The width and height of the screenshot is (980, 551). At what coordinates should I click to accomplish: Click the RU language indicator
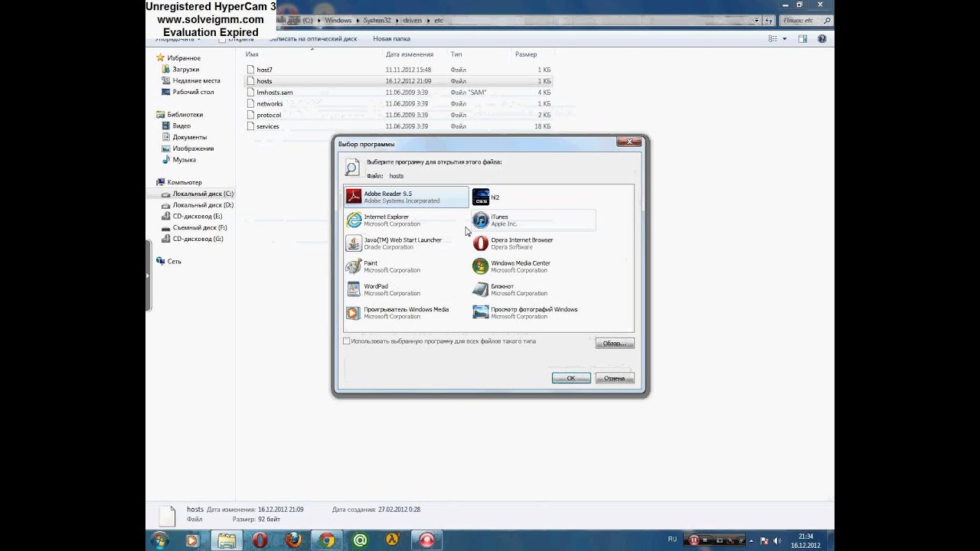[672, 540]
